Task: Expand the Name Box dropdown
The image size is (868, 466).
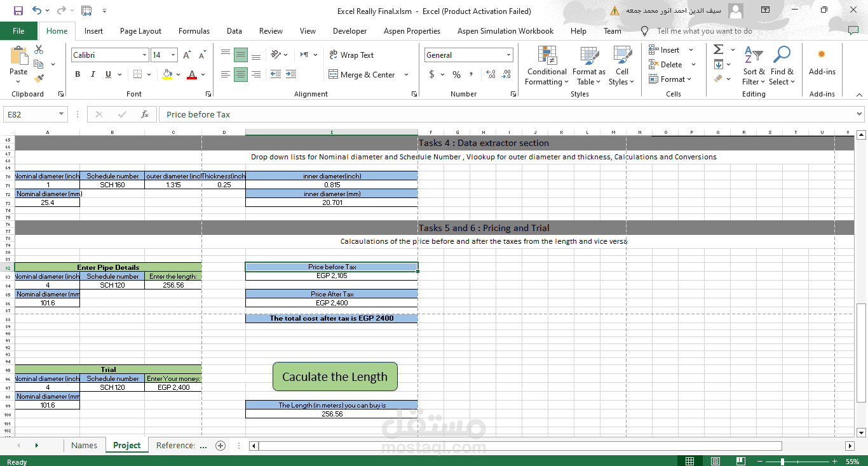Action: 62,114
